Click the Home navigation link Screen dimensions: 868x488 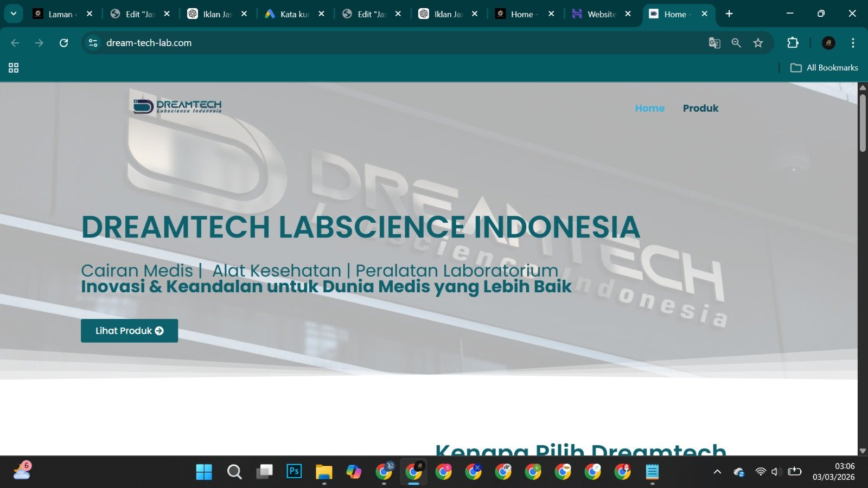click(649, 108)
